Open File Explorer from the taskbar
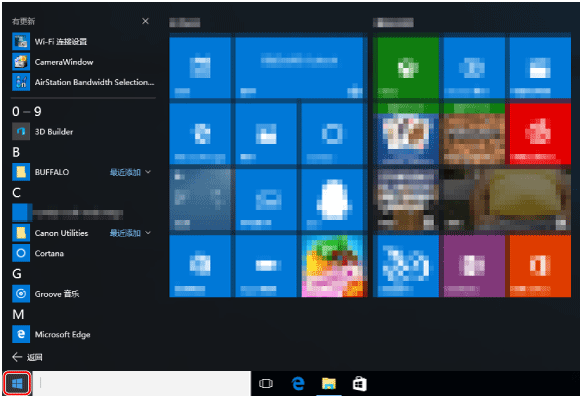The height and width of the screenshot is (396, 580). 329,383
